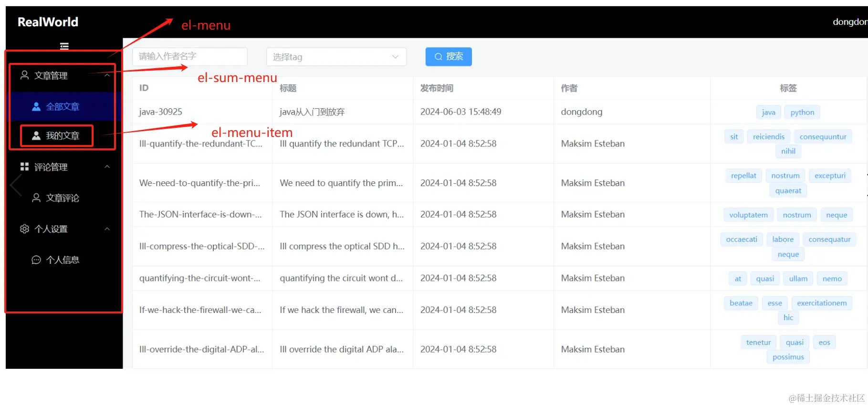Click the java tag in first row
This screenshot has height=406, width=868.
768,112
